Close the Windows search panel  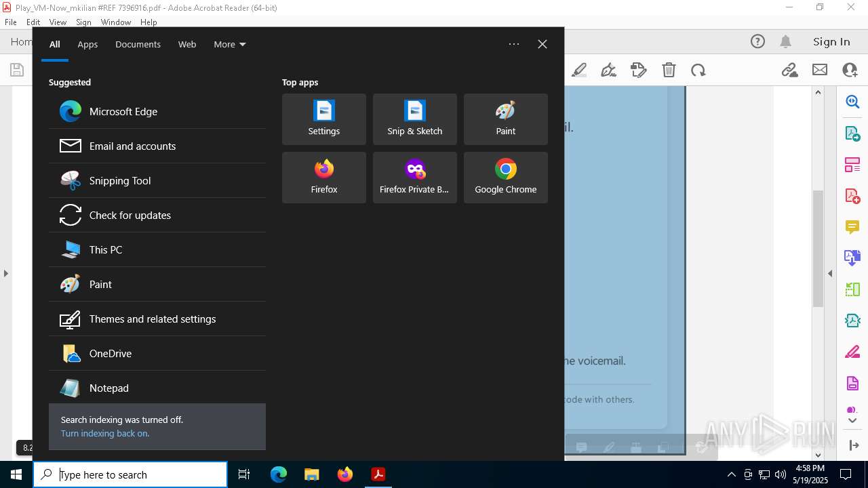pyautogui.click(x=542, y=44)
